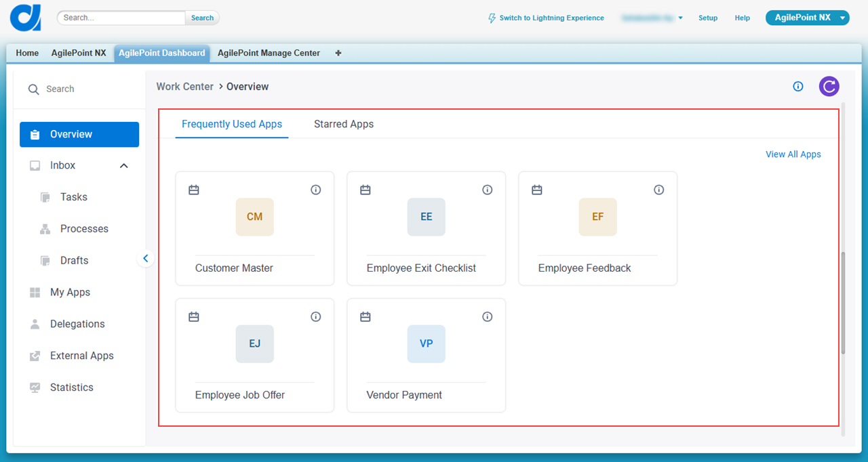
Task: Click the vertical scrollbar in the apps panel
Action: point(843,303)
